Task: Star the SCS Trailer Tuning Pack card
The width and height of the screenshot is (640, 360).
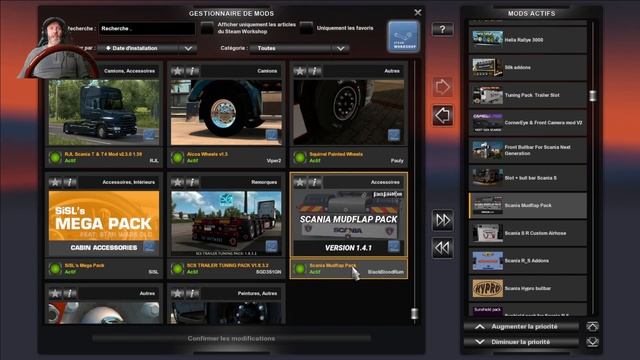Action: [x=177, y=182]
